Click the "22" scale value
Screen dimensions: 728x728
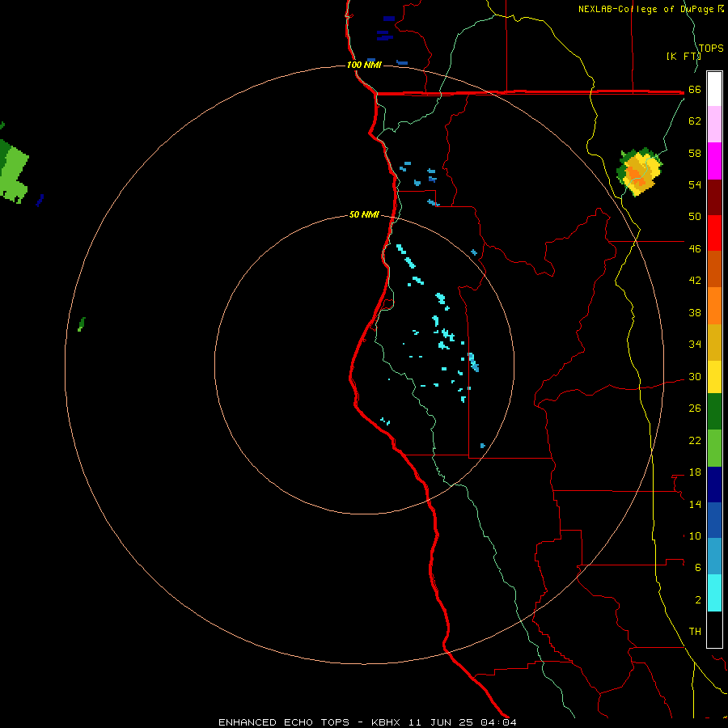click(x=695, y=441)
